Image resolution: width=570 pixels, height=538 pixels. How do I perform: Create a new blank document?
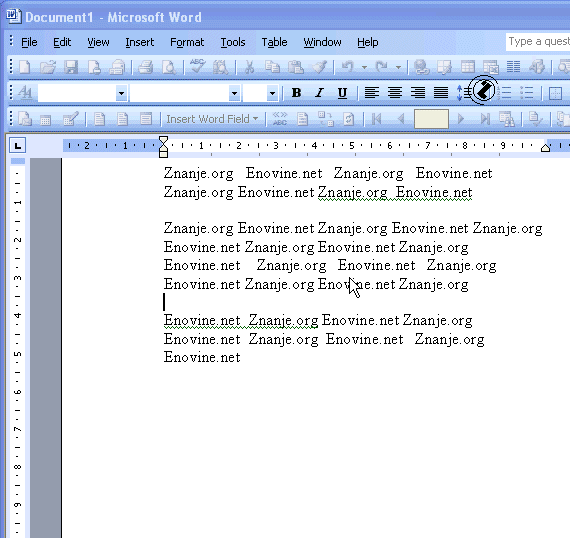(x=25, y=67)
